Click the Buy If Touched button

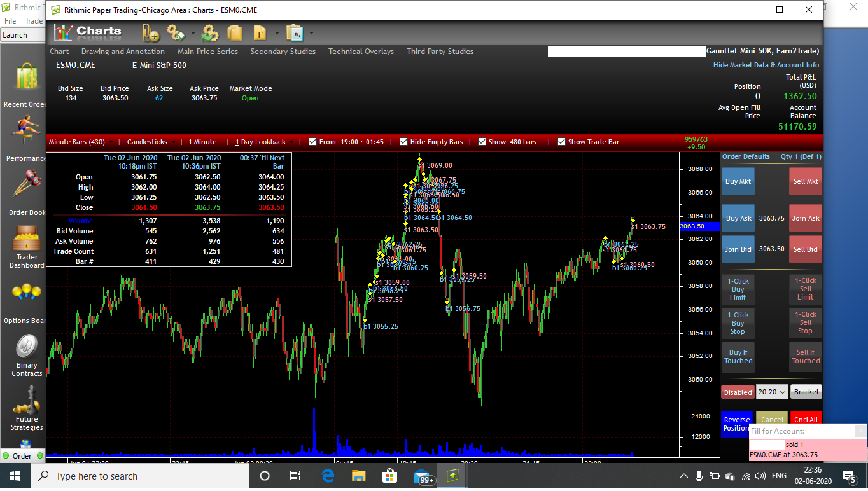(738, 357)
